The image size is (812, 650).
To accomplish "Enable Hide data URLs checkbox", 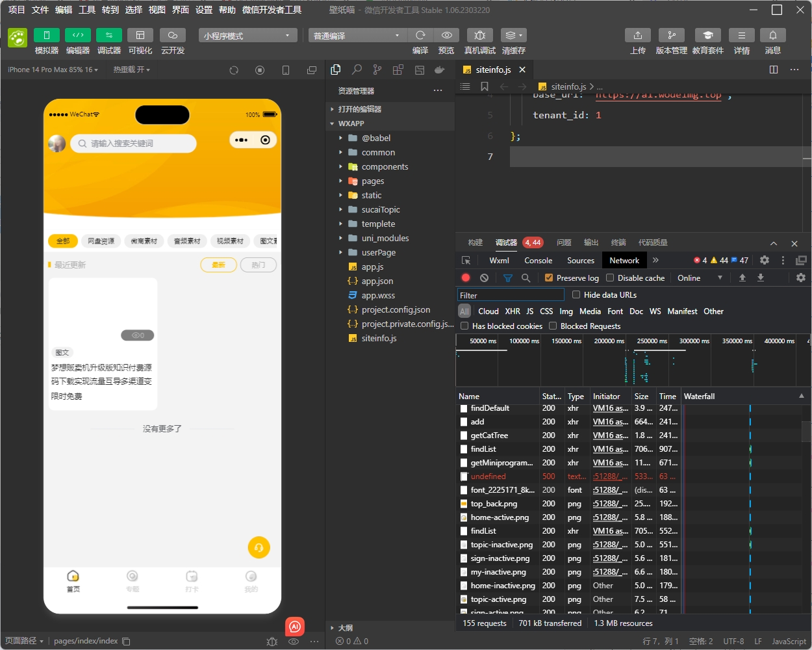I will pos(576,294).
